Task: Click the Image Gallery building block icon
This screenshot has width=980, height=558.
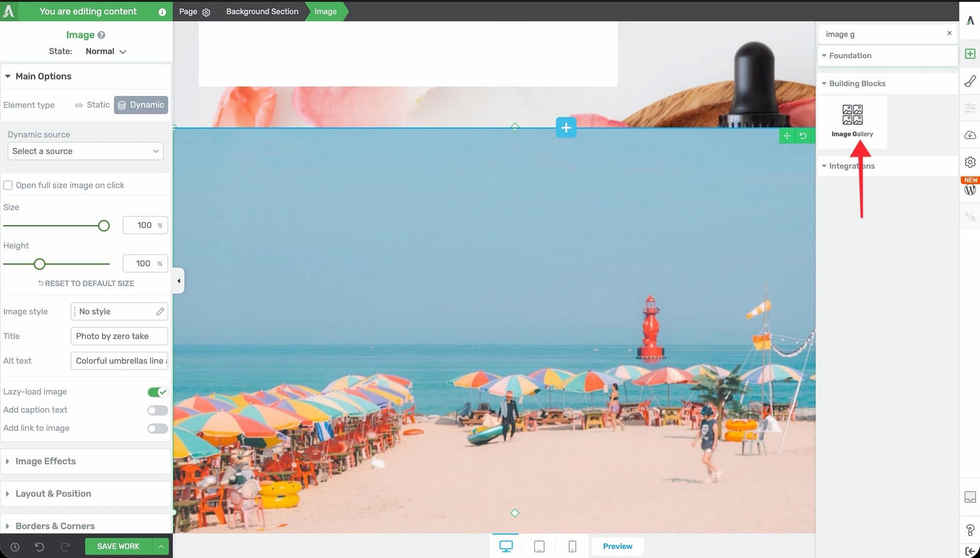Action: 852,115
